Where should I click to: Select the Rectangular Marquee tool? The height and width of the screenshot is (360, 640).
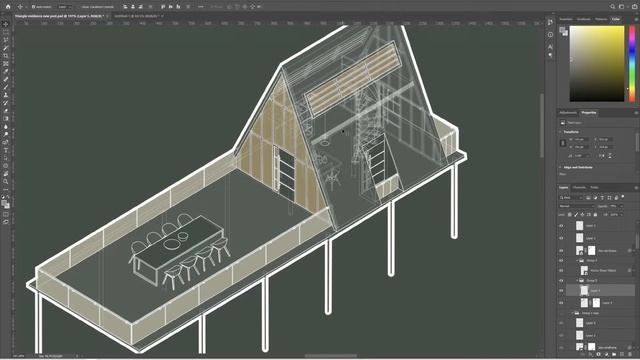[6, 32]
